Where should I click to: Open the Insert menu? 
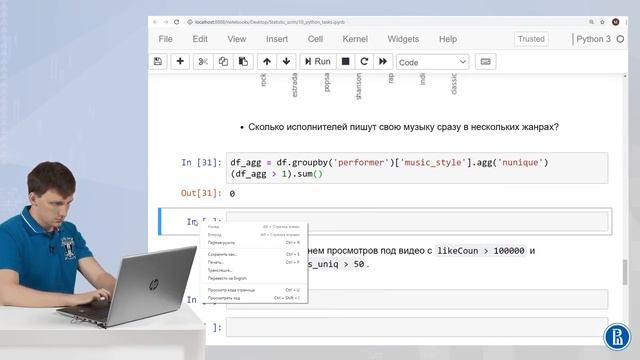point(277,39)
